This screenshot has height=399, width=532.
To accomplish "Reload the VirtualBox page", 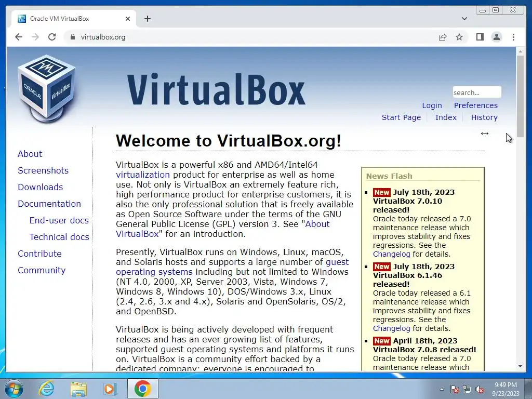I will (52, 37).
